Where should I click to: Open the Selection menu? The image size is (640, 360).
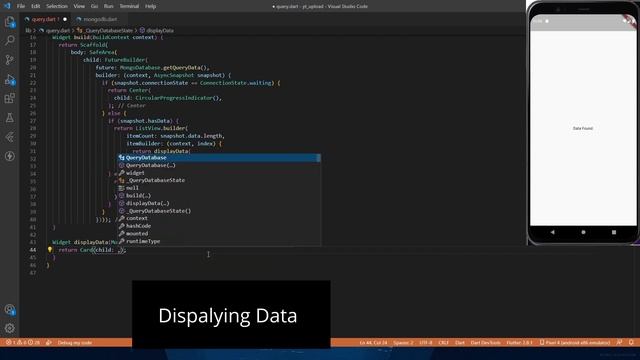pos(57,6)
